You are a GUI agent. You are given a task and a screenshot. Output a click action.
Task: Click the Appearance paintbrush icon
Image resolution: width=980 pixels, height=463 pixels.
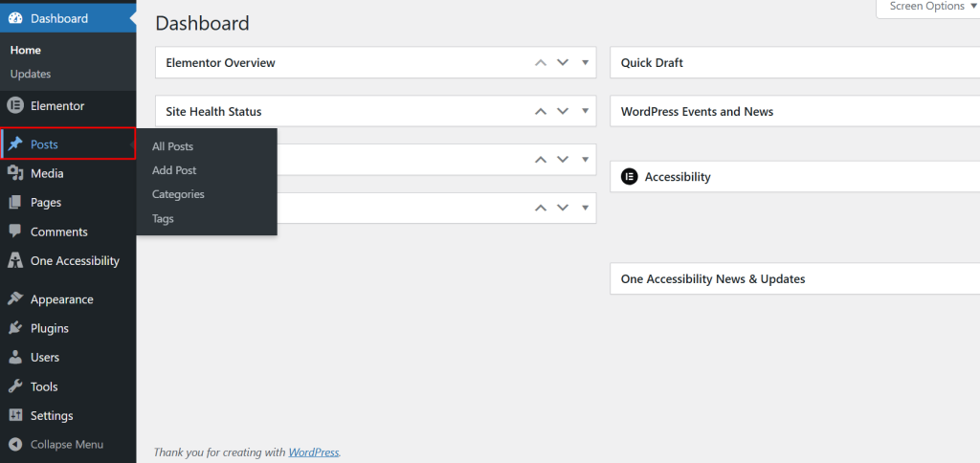[15, 299]
